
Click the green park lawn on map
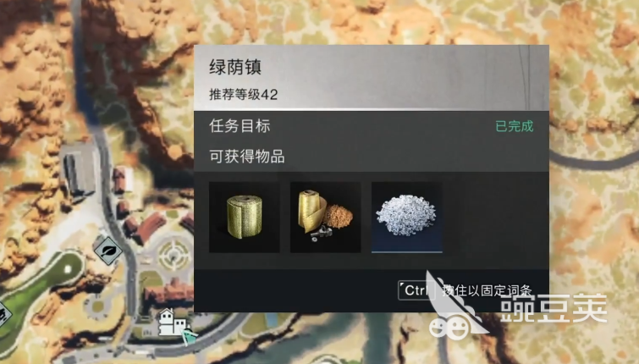point(41,284)
